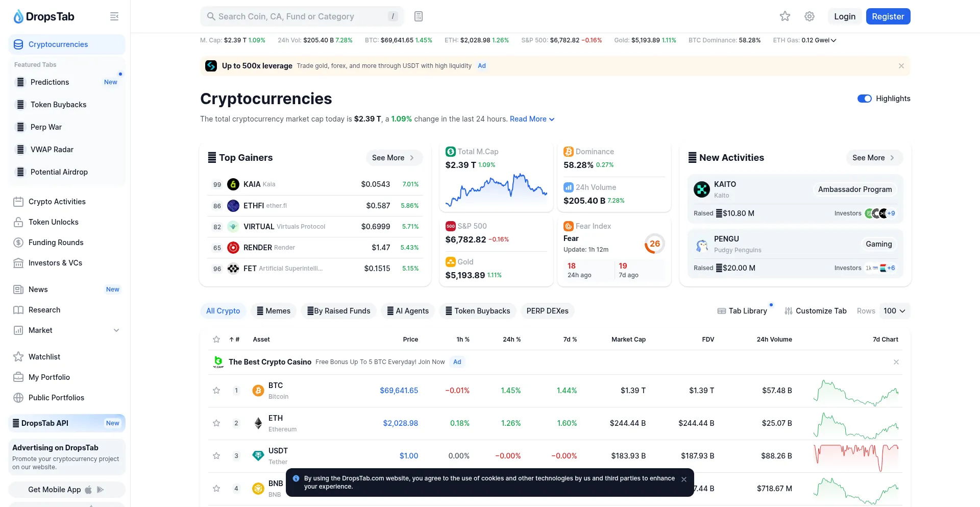Select the All Crypto tab
Image resolution: width=980 pixels, height=507 pixels.
[x=223, y=311]
